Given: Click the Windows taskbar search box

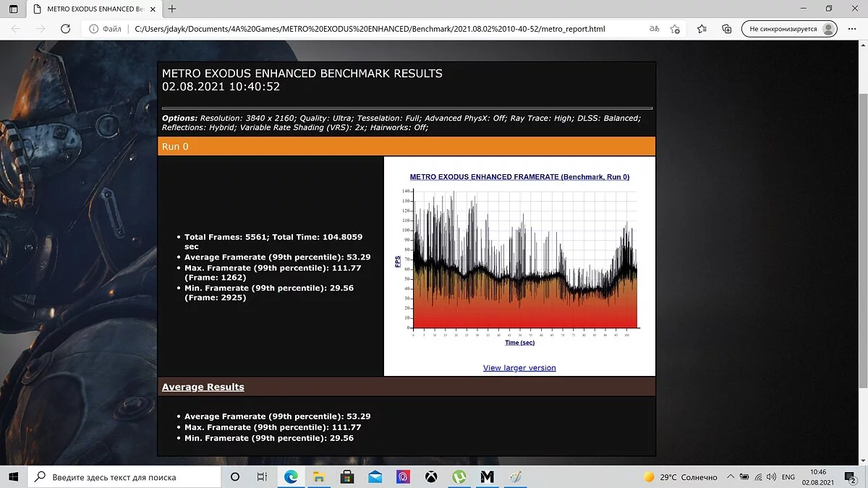Looking at the screenshot, I should coord(124,477).
